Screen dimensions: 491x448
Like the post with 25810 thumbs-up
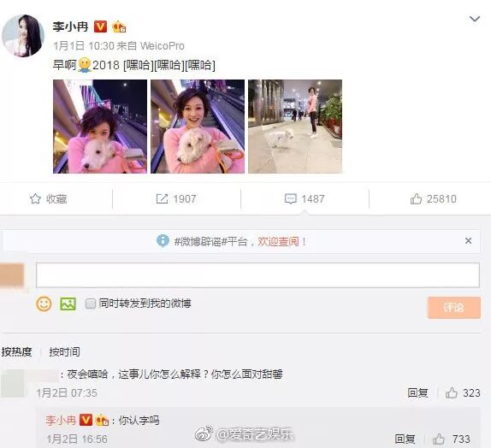coord(416,199)
